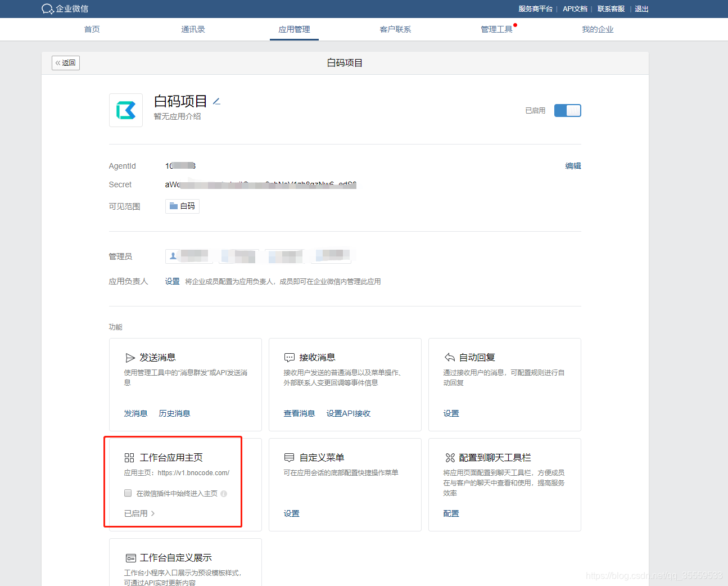Go to the 我的企业 tab
728x586 pixels.
pos(598,29)
